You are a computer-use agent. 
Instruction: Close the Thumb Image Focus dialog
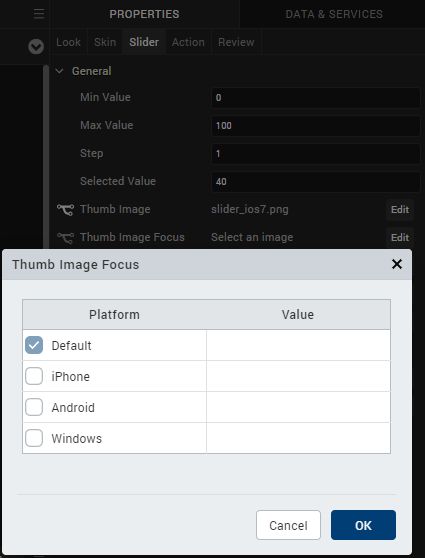pos(397,264)
